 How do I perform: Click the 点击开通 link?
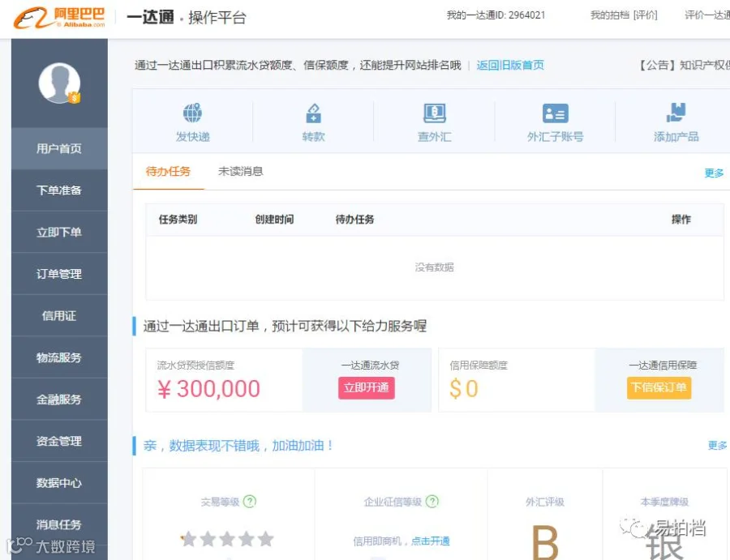click(x=431, y=541)
